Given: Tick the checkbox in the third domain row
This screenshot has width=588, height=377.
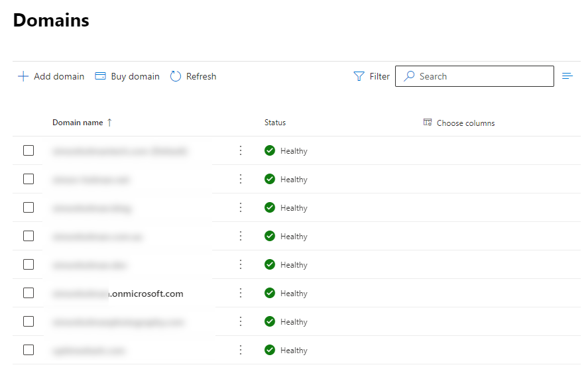Looking at the screenshot, I should click(x=29, y=207).
